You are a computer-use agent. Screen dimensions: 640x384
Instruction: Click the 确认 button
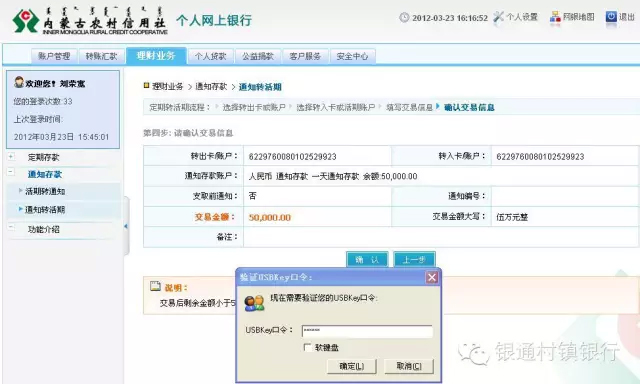pyautogui.click(x=367, y=260)
